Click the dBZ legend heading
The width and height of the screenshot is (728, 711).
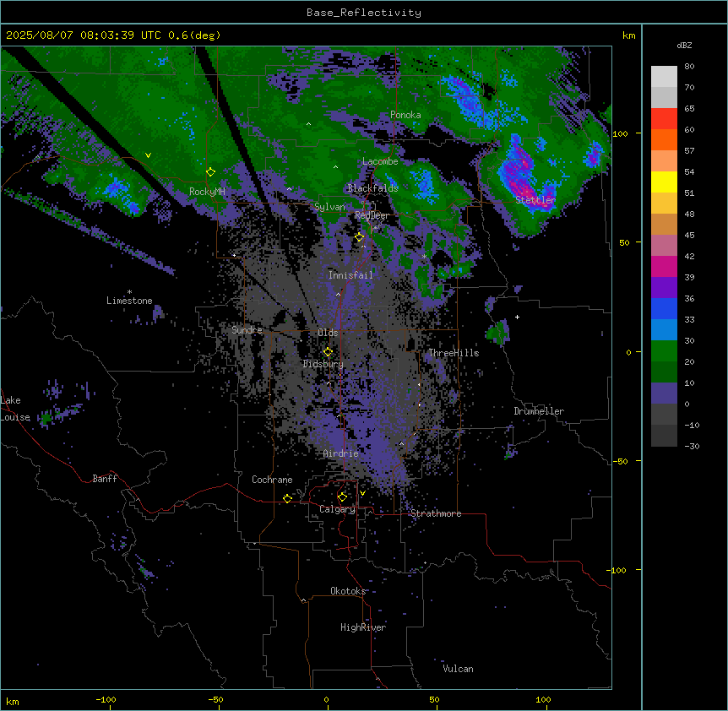684,46
